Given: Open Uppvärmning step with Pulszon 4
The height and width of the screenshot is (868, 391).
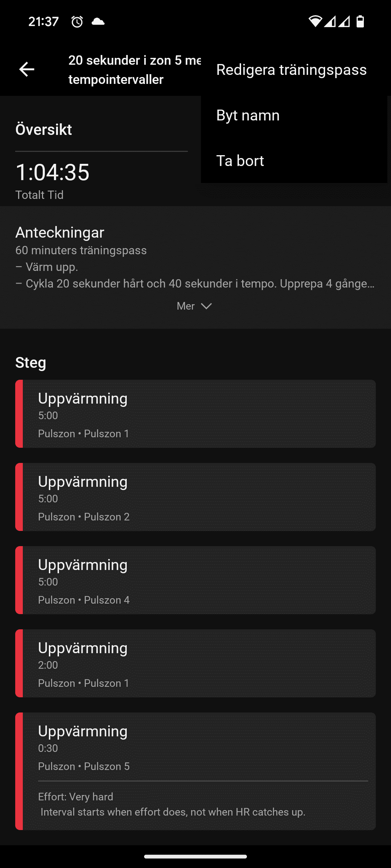Looking at the screenshot, I should 195,580.
